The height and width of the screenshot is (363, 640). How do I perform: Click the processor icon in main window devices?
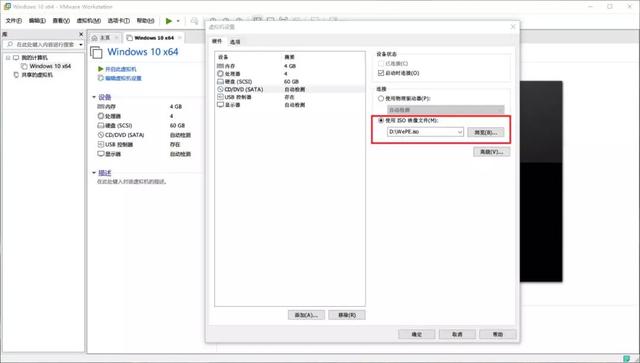pyautogui.click(x=101, y=116)
